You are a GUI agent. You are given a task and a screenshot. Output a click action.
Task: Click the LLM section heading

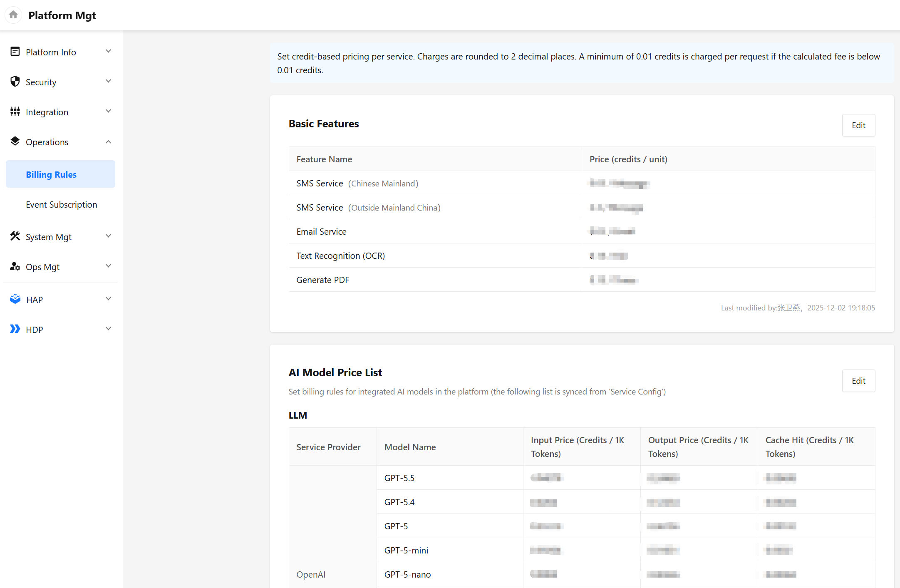pos(298,415)
